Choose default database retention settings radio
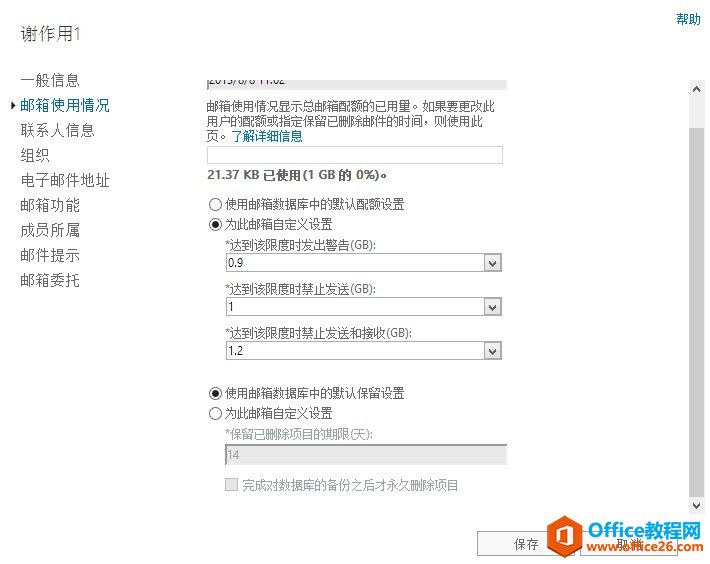The height and width of the screenshot is (564, 710). [x=215, y=394]
